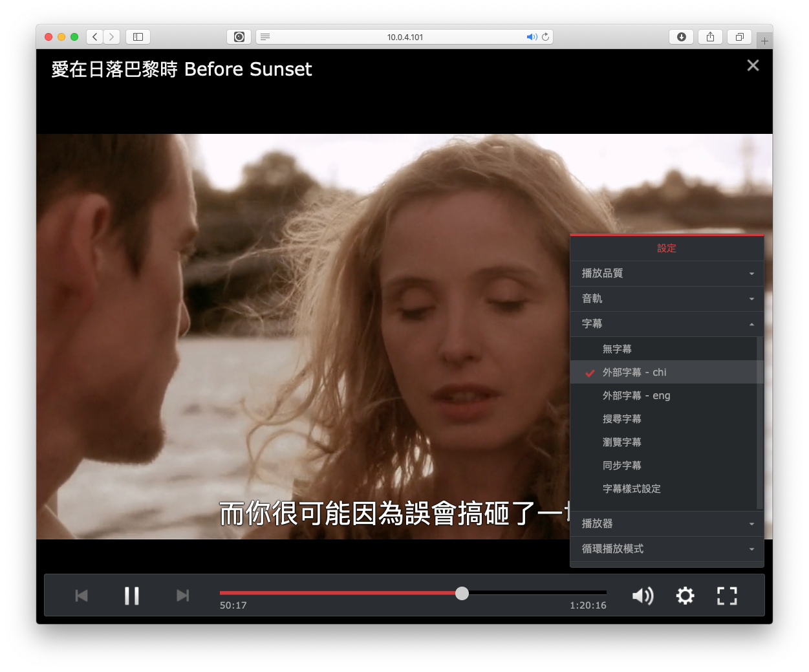Viewport: 809px width, 672px height.
Task: Mute the player volume
Action: click(643, 596)
